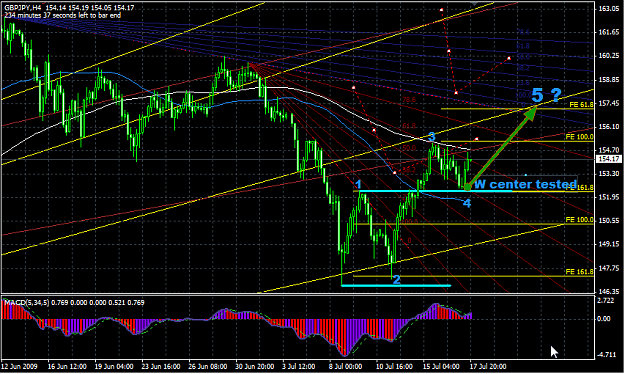Select the FE 61.8 expansion label
Image resolution: width=625 pixels, height=374 pixels.
click(581, 105)
